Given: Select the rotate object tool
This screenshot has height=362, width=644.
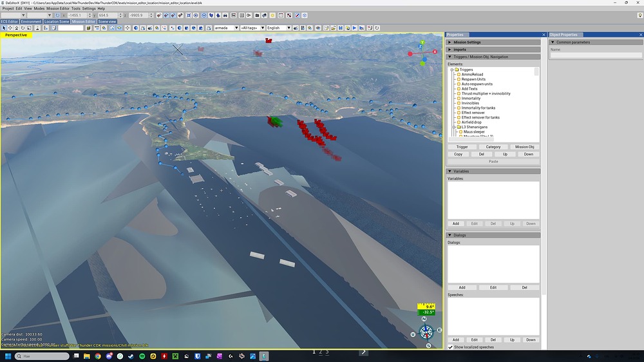Looking at the screenshot, I should (23, 28).
